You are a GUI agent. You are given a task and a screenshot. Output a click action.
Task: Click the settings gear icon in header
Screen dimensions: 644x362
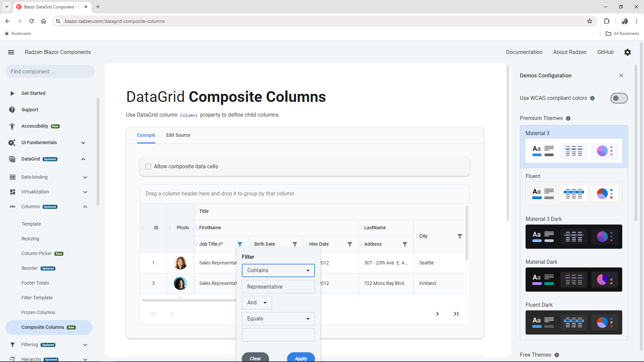tap(628, 52)
